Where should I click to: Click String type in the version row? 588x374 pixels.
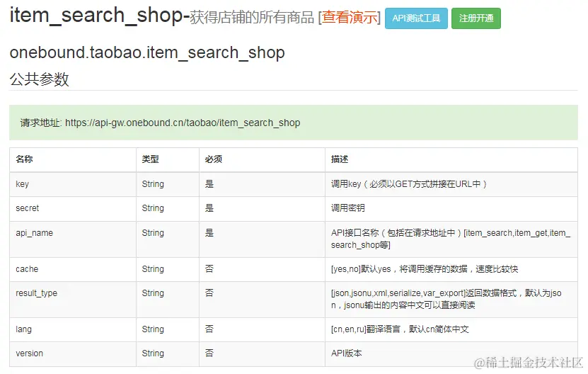153,353
